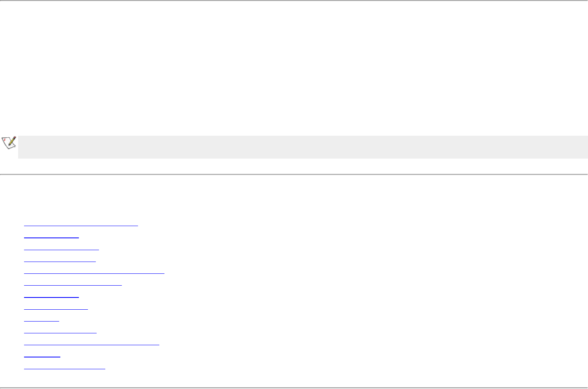Click the horizontal rule below the note box
Viewport: 588px width, 389px height.
pos(294,174)
